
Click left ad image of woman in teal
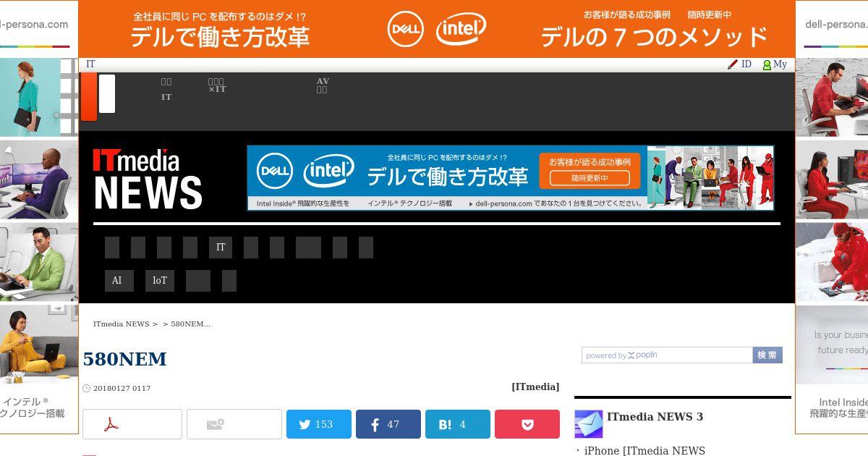point(39,97)
